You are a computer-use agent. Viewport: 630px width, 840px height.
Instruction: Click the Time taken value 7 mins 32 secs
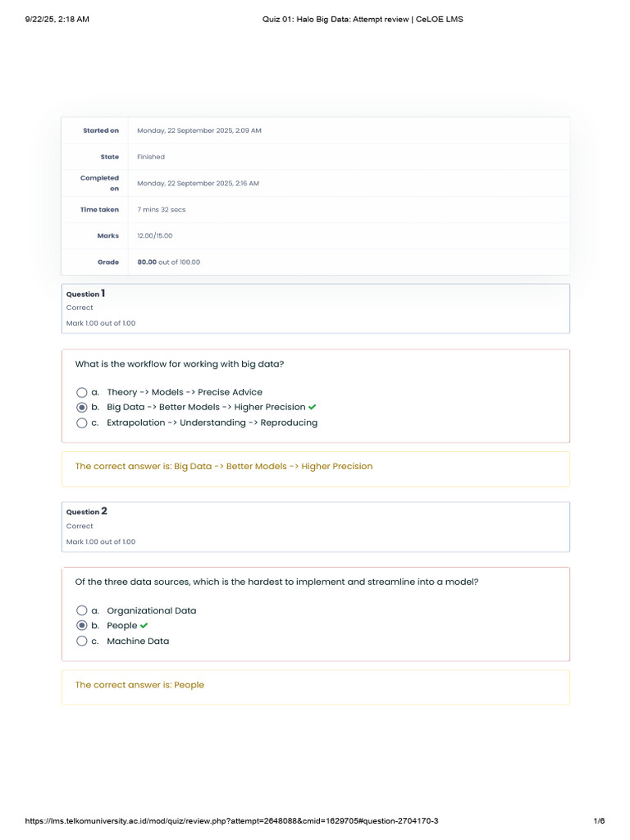pyautogui.click(x=162, y=210)
